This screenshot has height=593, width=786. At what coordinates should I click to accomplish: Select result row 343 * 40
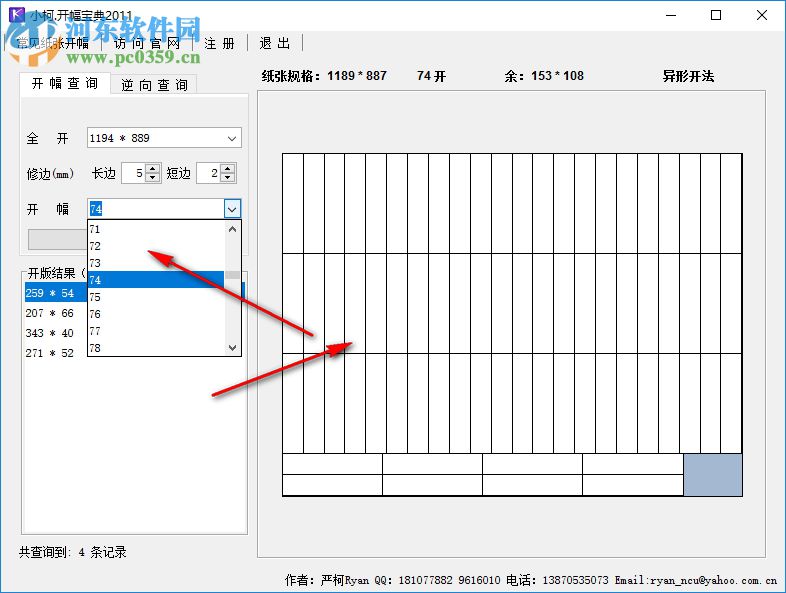[x=56, y=333]
